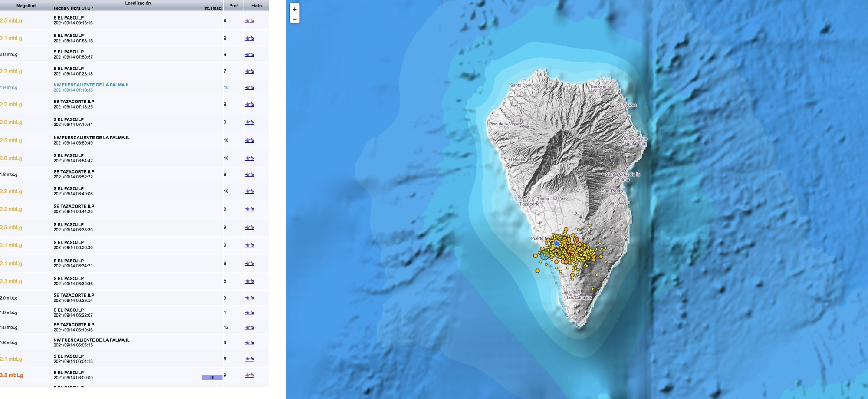Zoom out on the map with minus button
The image size is (868, 399).
coord(295,18)
